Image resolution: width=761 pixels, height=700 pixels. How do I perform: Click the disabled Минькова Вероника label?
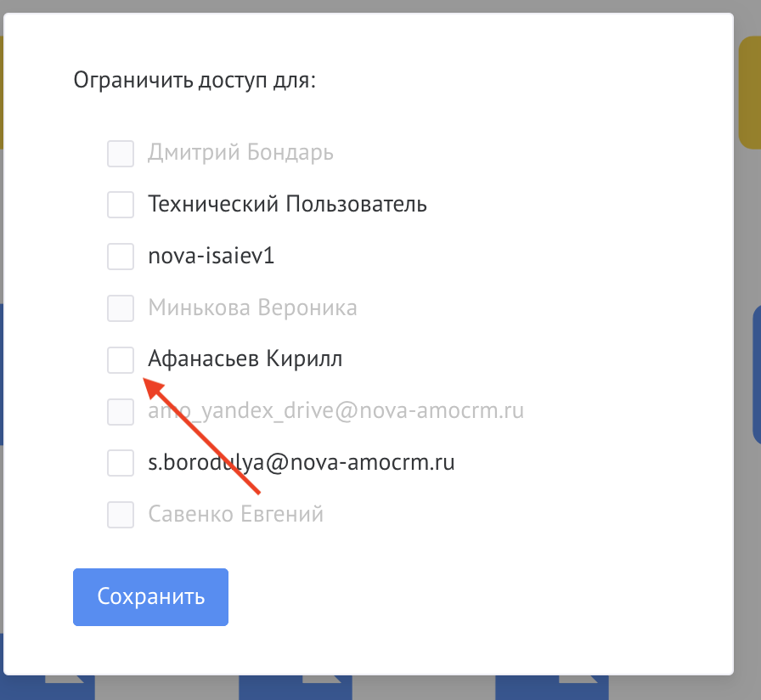[x=252, y=308]
